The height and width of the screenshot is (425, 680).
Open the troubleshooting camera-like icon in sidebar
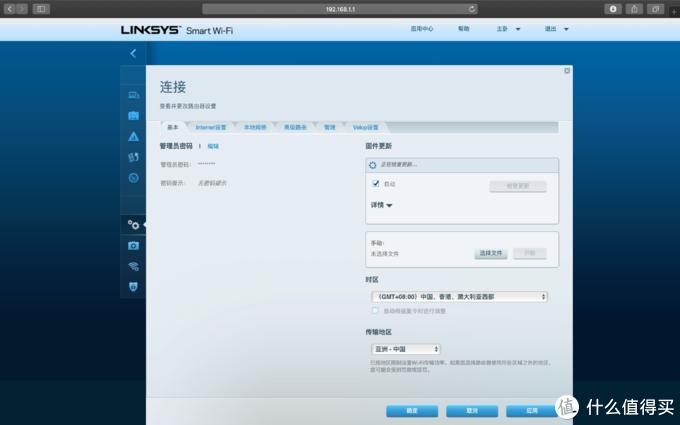point(134,245)
